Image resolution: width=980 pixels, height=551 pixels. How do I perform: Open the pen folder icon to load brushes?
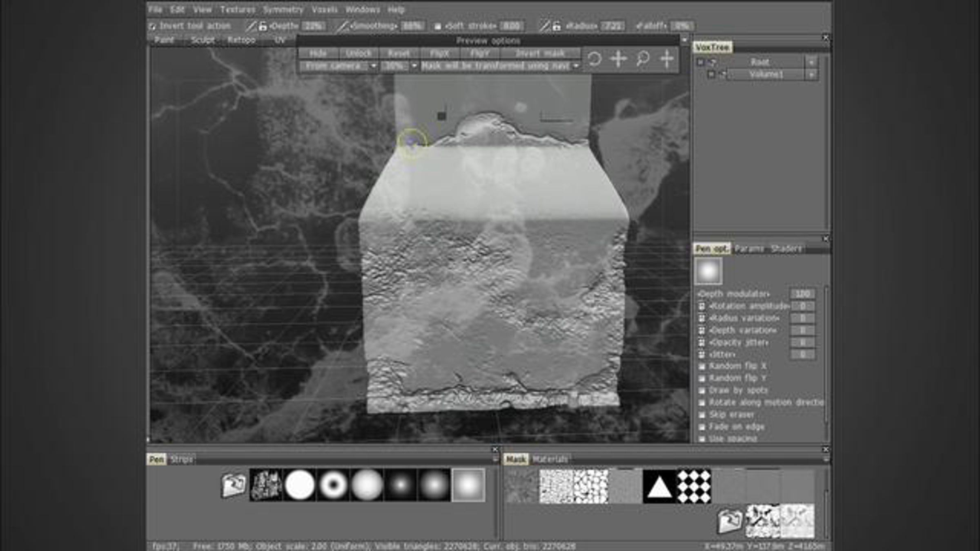click(x=234, y=485)
